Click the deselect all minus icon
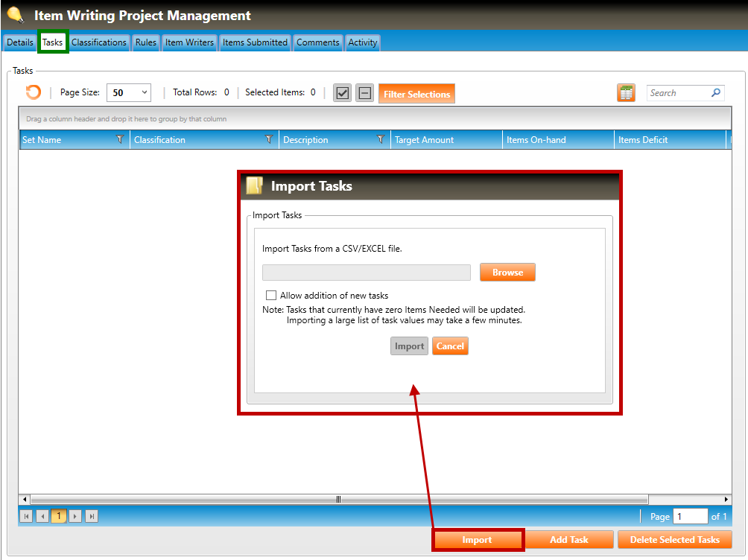The height and width of the screenshot is (560, 748). (364, 93)
